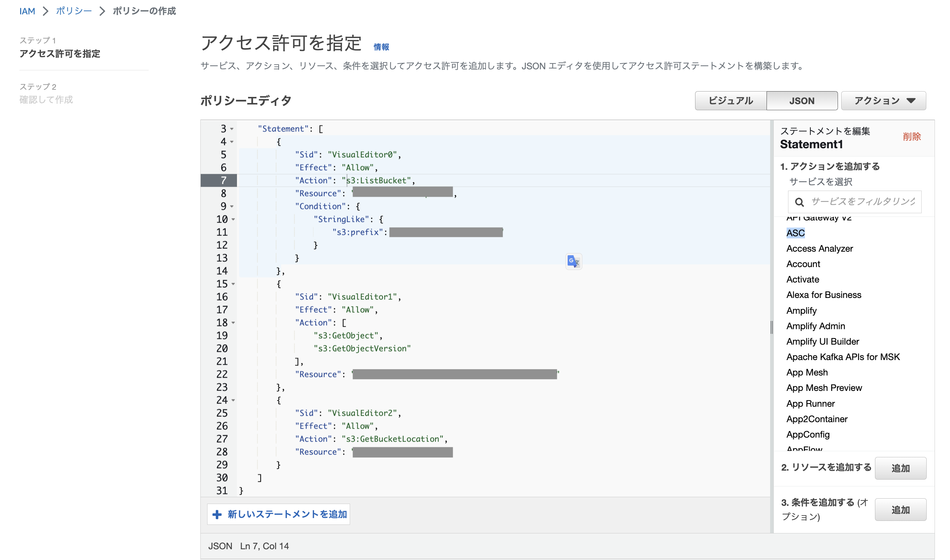Click 追加 button for adding condition
Viewport: 950px width, 560px height.
pos(900,509)
